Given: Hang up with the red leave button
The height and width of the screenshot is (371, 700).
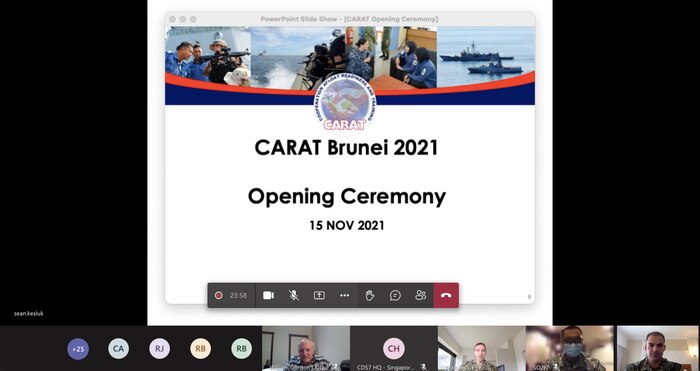Looking at the screenshot, I should [x=446, y=296].
